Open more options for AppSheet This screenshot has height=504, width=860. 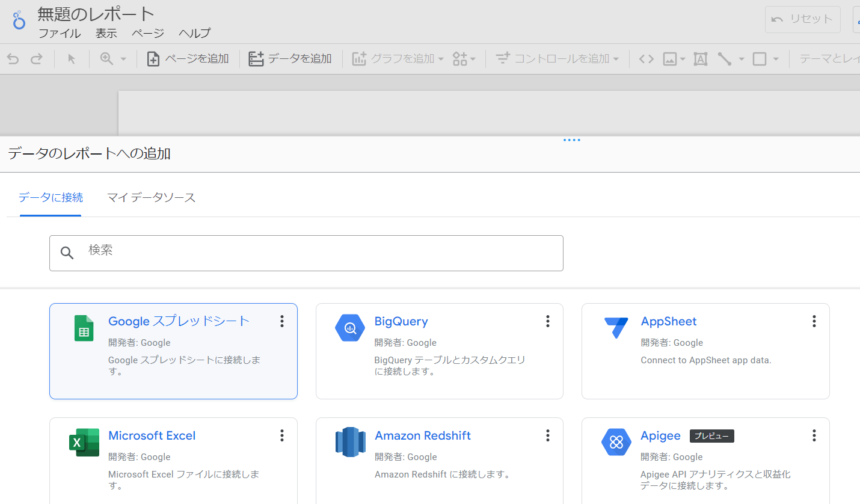click(814, 321)
